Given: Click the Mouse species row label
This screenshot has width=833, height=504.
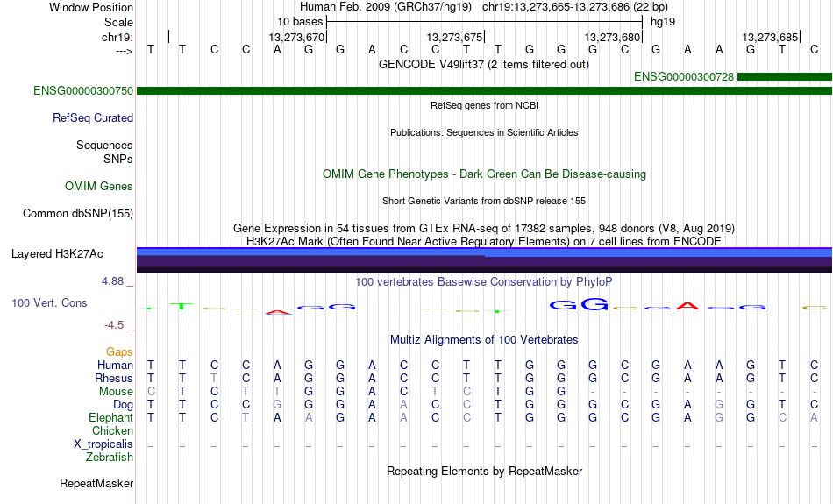Looking at the screenshot, I should [x=116, y=392].
